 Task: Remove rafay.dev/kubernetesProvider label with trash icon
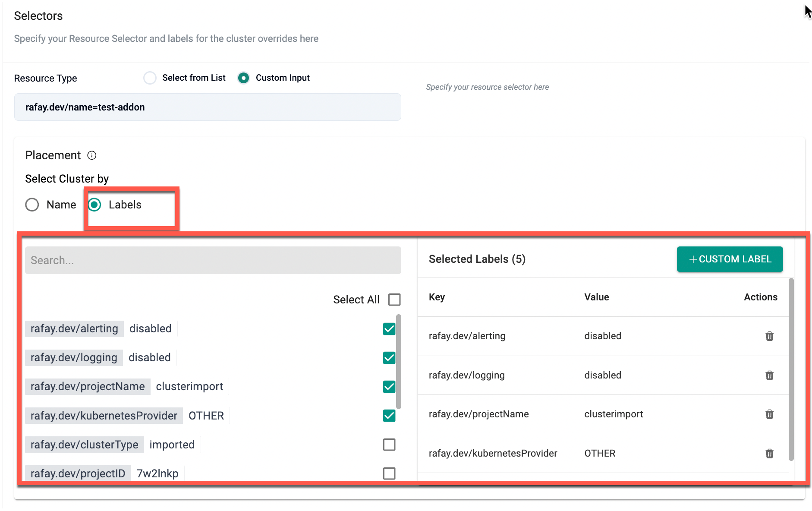point(769,454)
